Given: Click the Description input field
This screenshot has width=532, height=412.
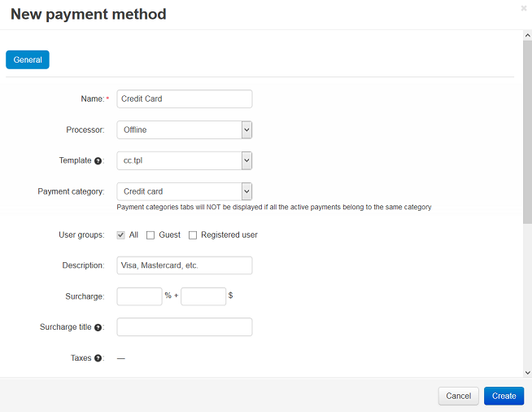Looking at the screenshot, I should 184,265.
